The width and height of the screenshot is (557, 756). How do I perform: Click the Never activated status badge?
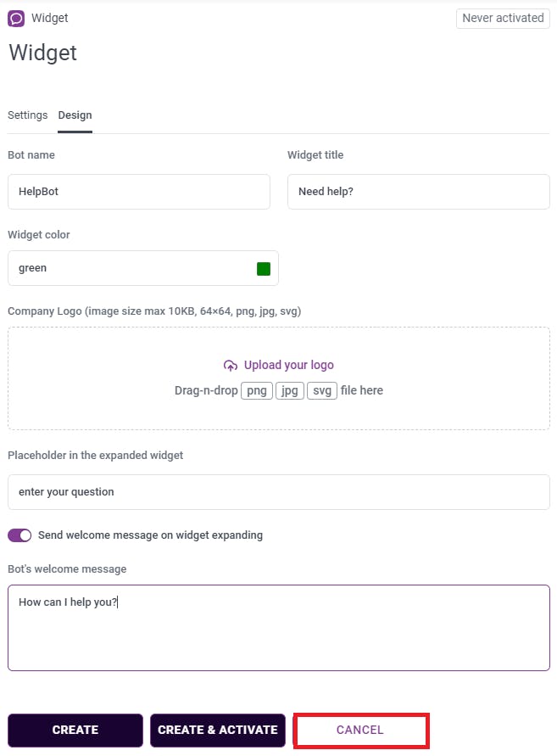point(503,18)
